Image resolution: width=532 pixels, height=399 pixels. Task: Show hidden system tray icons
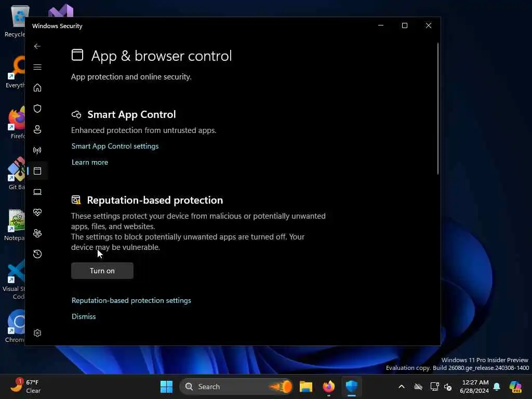point(402,387)
